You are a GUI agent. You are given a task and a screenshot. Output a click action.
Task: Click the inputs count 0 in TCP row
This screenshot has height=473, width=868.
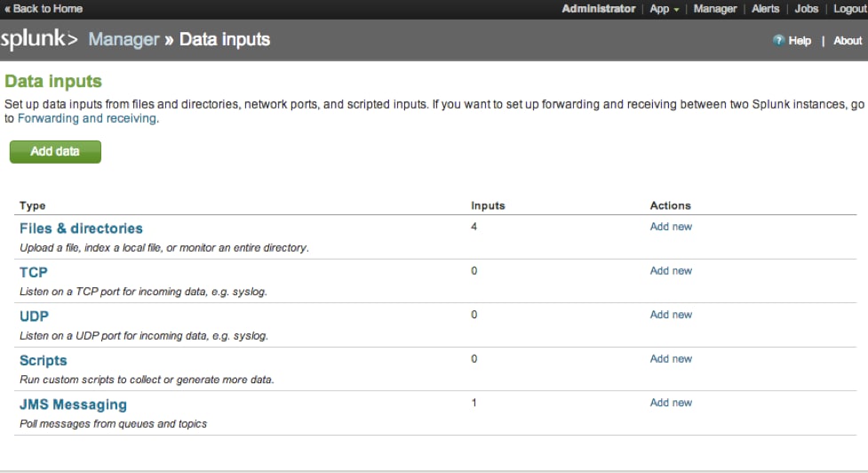474,271
